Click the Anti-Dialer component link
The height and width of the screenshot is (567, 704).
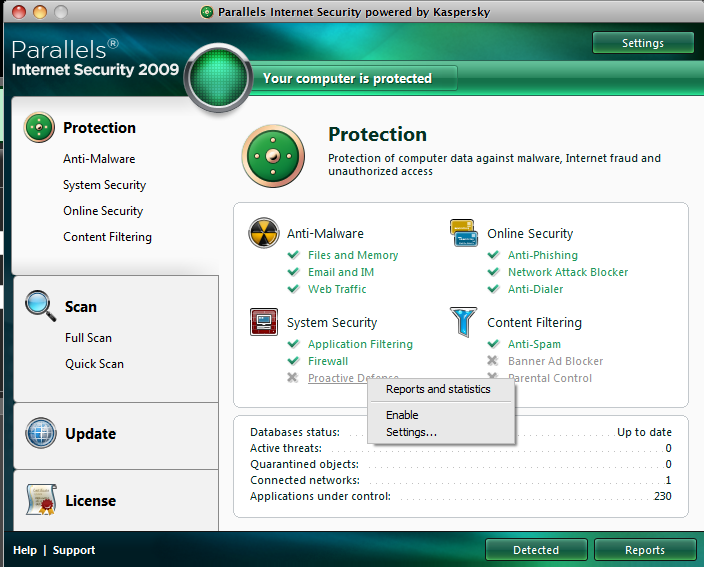(536, 289)
